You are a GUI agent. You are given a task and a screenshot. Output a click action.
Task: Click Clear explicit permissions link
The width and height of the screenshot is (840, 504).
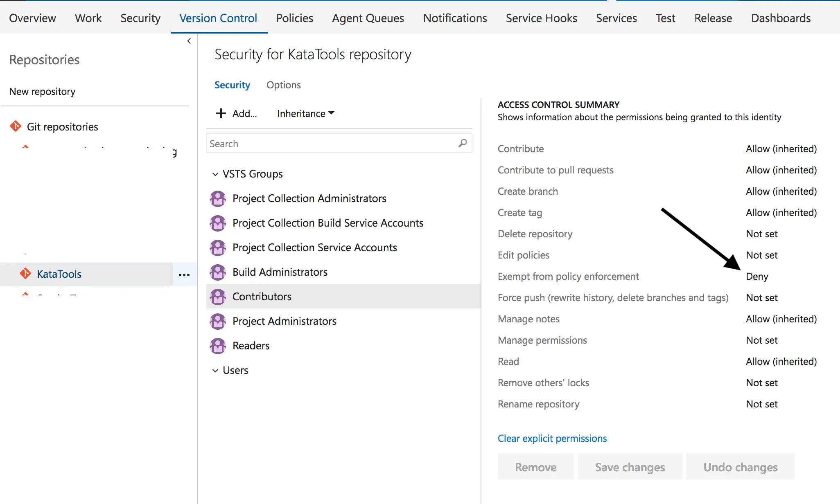pyautogui.click(x=552, y=438)
